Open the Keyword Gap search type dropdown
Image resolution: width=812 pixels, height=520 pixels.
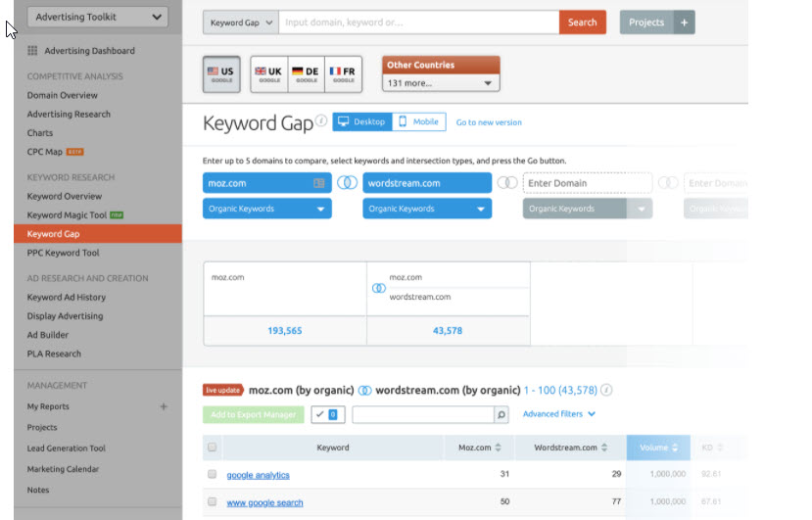tap(241, 23)
